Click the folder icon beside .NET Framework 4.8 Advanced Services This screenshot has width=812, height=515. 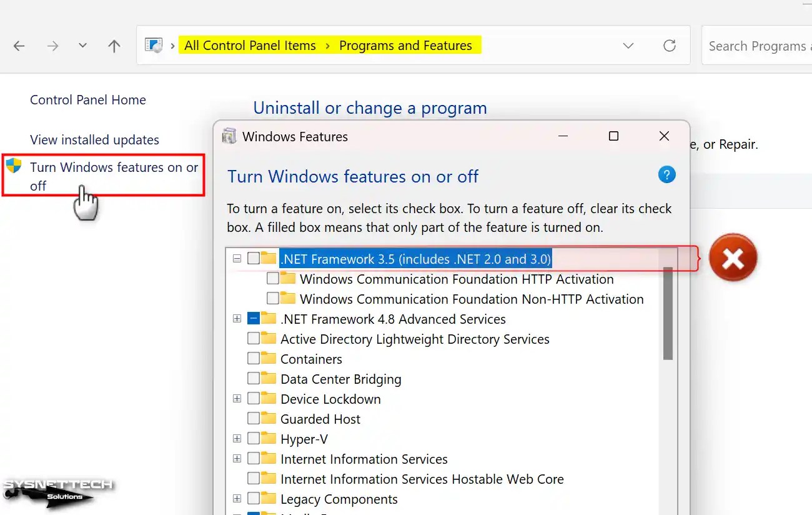point(269,319)
